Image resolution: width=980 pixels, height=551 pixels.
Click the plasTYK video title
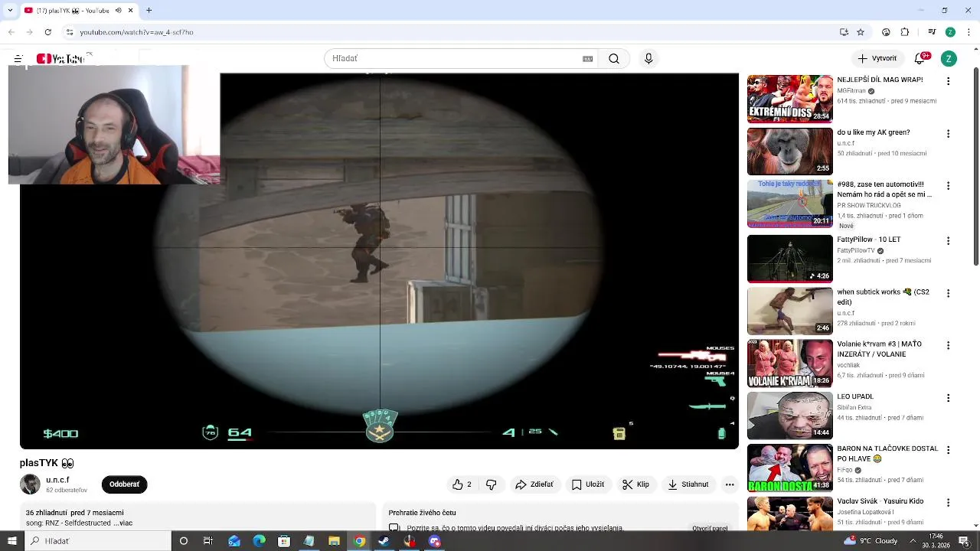click(x=47, y=463)
